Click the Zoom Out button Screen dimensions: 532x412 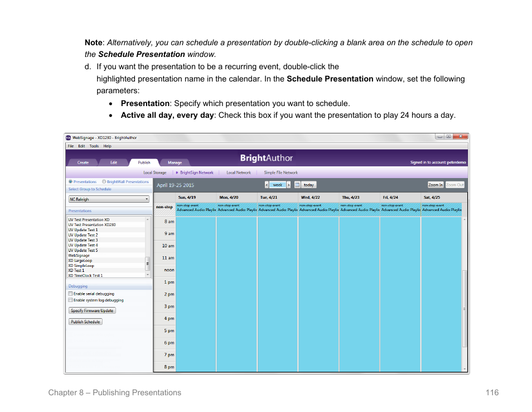coord(454,185)
